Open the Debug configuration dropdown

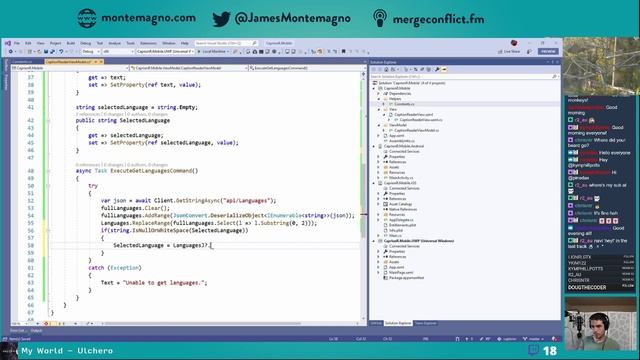click(91, 51)
